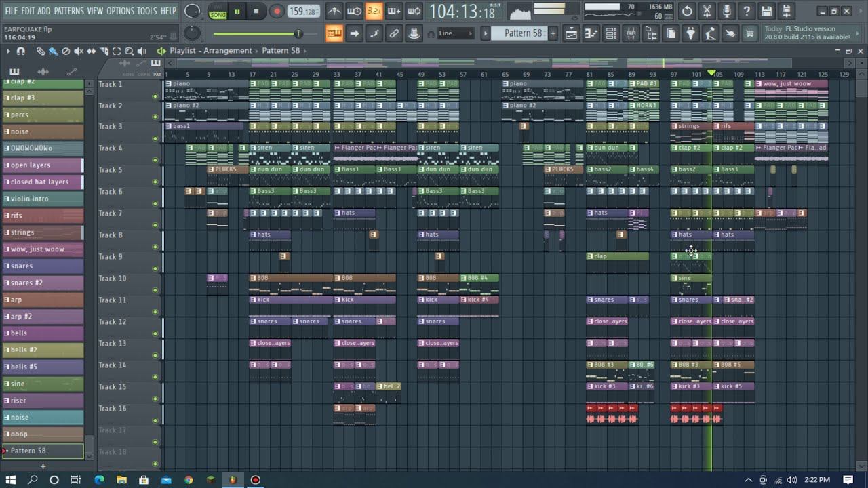Open the TOOLS menu

click(146, 11)
